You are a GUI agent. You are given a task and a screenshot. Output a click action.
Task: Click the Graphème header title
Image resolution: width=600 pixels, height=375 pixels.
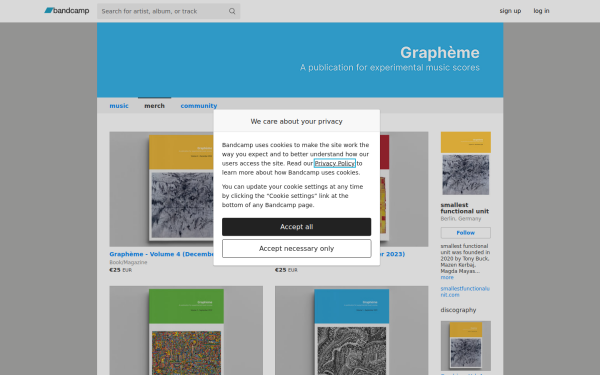point(440,53)
